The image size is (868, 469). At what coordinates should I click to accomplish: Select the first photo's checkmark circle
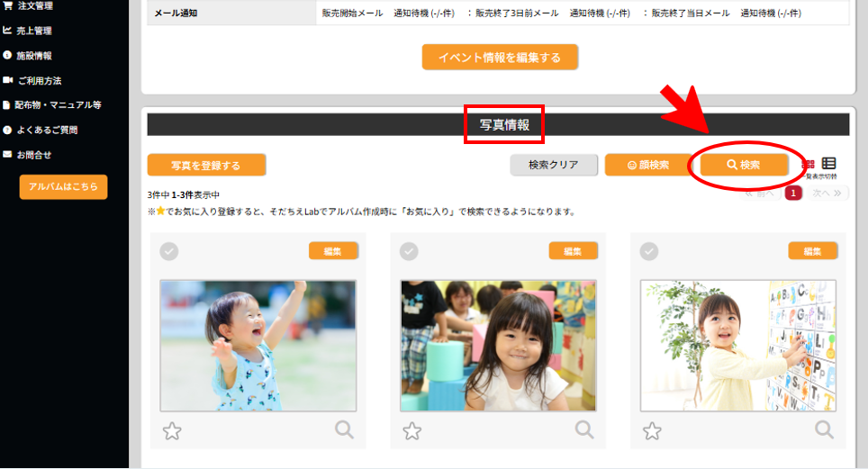pos(169,251)
